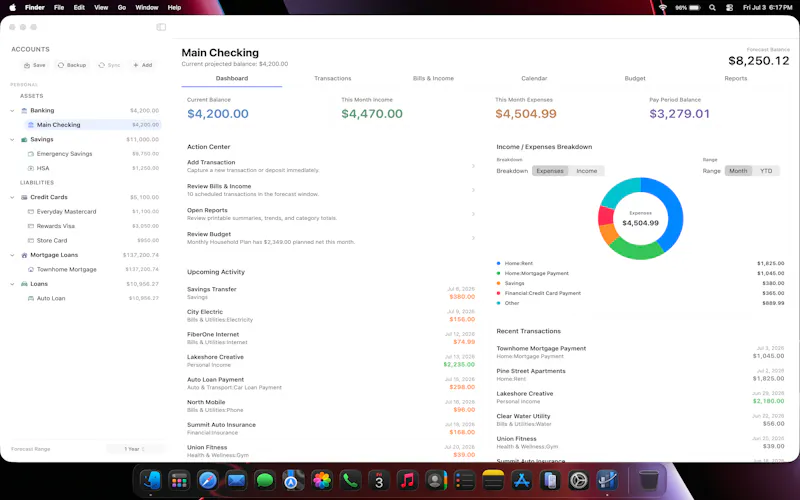Click the Save button in Accounts

point(35,65)
